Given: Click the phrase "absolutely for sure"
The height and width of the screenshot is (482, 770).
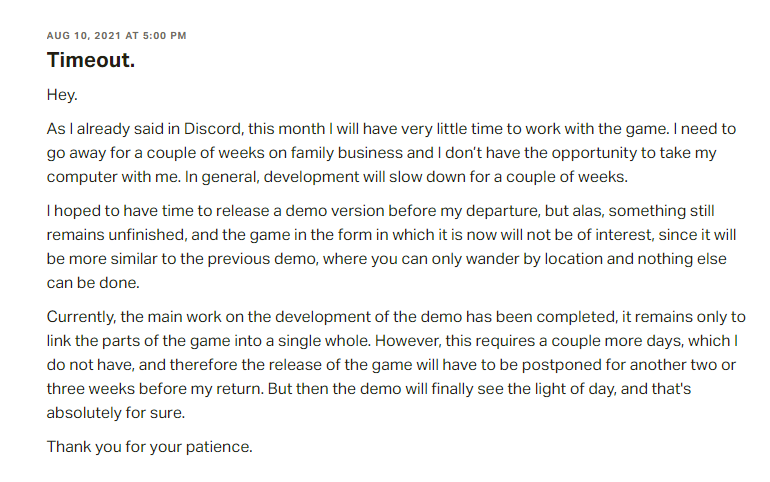Looking at the screenshot, I should 116,410.
